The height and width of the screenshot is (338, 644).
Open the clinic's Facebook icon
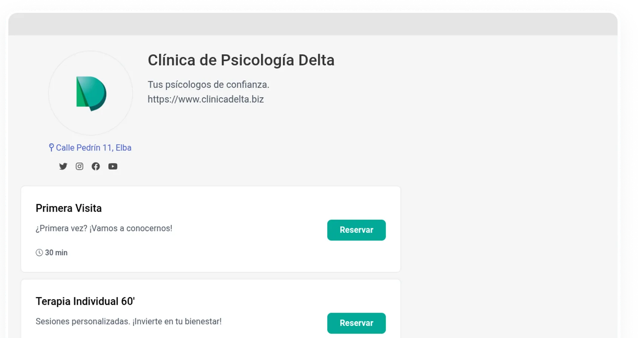(96, 166)
